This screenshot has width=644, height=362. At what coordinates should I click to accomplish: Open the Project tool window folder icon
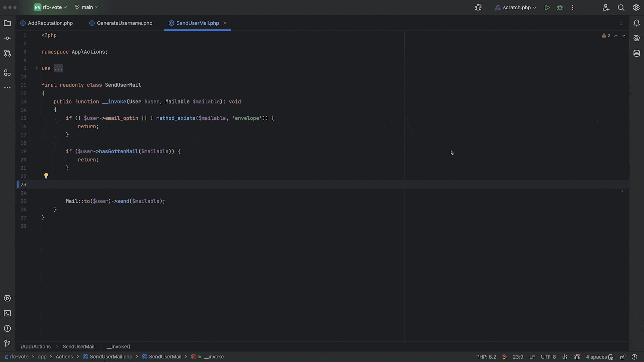click(7, 23)
